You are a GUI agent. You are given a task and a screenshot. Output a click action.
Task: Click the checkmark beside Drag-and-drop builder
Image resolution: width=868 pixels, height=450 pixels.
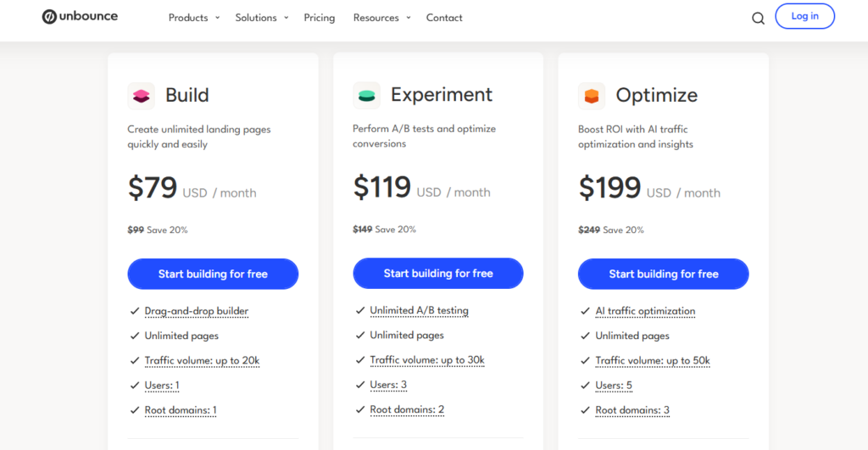(x=135, y=311)
